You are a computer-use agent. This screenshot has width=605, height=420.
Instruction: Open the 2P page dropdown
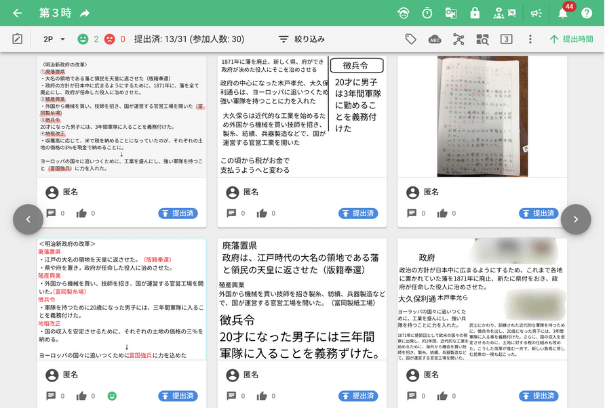pyautogui.click(x=54, y=39)
